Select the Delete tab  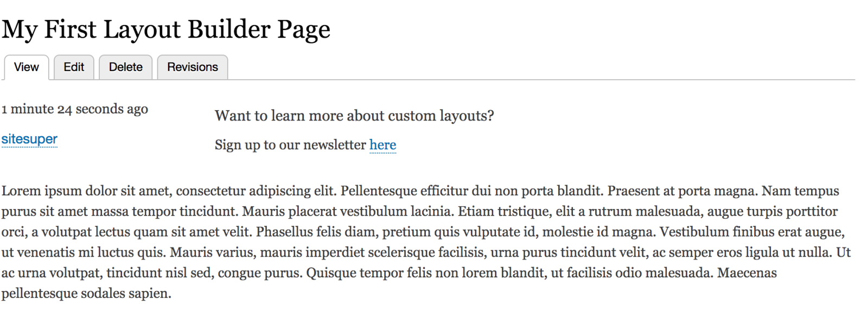125,67
